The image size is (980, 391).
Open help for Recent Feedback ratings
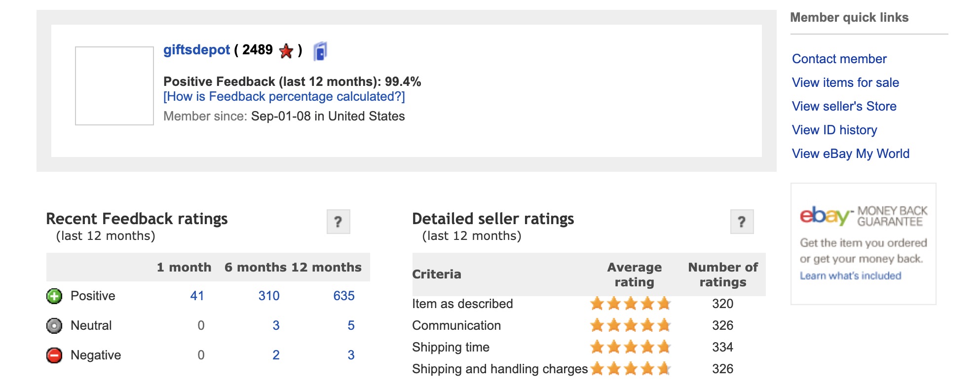click(x=338, y=222)
